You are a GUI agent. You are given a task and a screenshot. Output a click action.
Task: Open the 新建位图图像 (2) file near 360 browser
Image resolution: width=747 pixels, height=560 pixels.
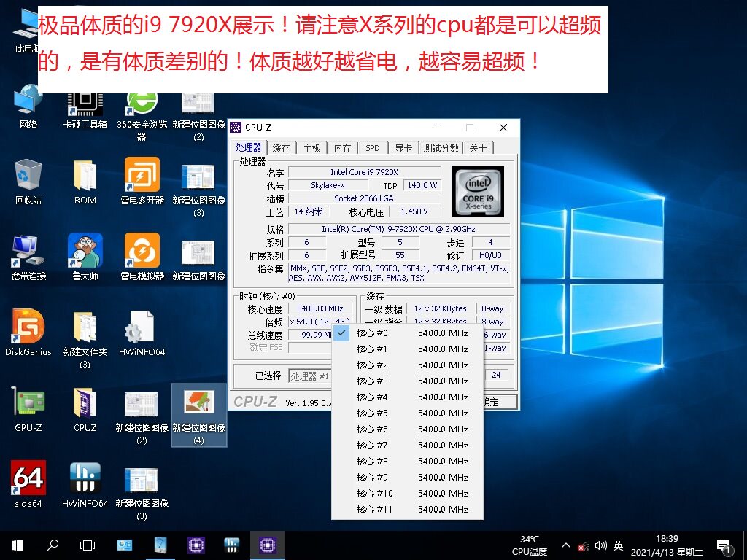pos(198,117)
